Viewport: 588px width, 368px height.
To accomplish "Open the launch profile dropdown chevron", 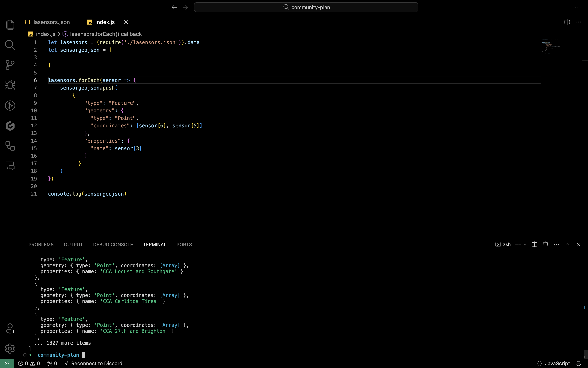I will 525,244.
